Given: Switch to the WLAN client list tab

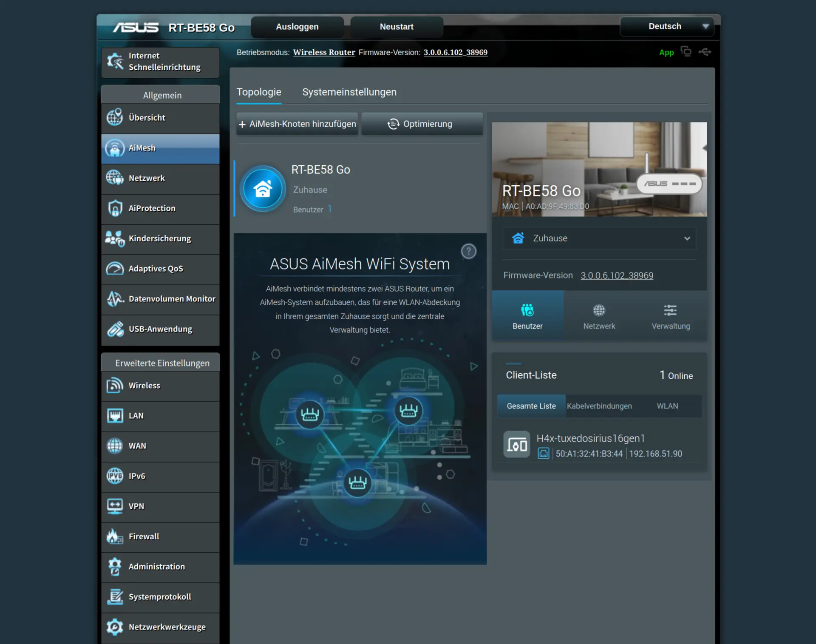Looking at the screenshot, I should (x=667, y=406).
